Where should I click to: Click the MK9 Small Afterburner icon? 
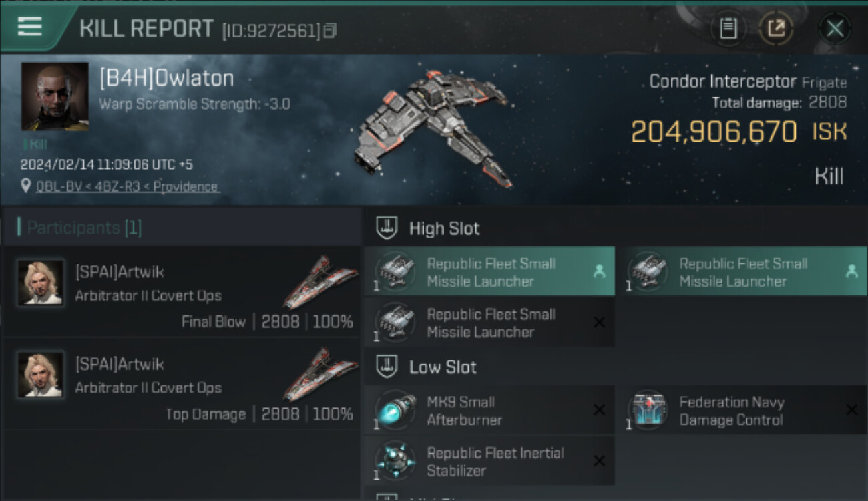tap(395, 409)
